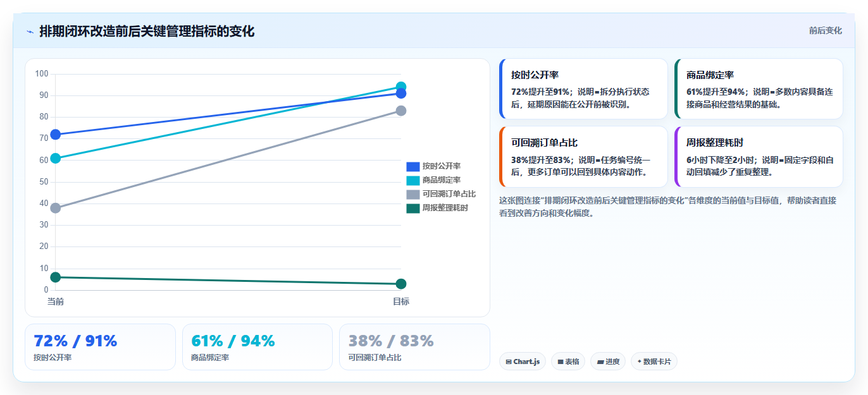Screen dimensions: 868x395
Task: Click the 目标 x-axis label
Action: click(401, 301)
